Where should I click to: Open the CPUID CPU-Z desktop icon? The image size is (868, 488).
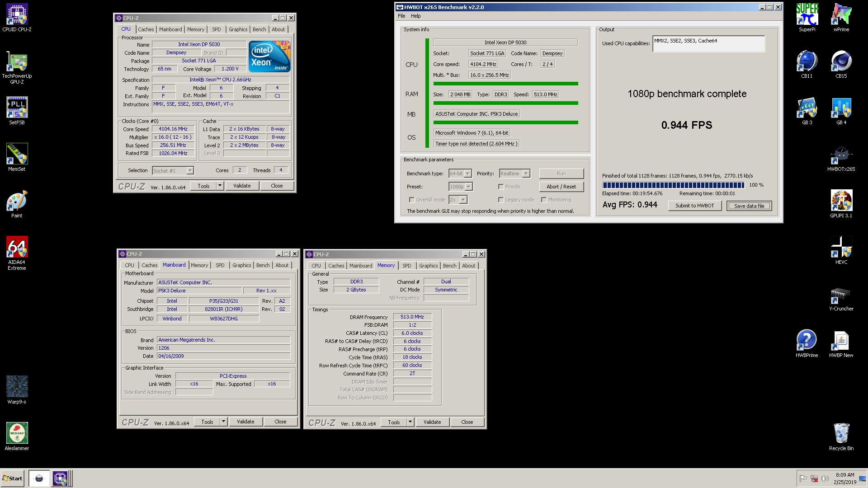pyautogui.click(x=17, y=18)
